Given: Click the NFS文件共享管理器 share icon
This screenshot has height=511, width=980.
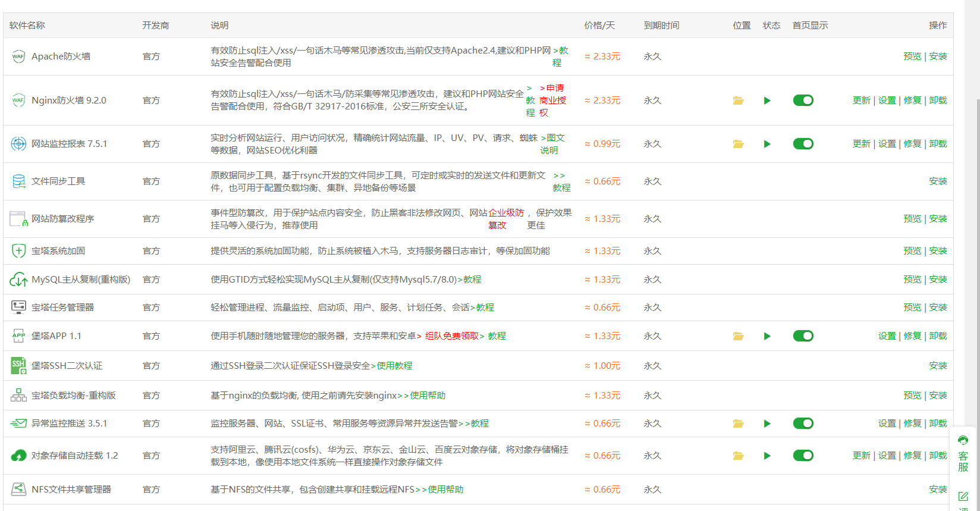Looking at the screenshot, I should point(18,489).
